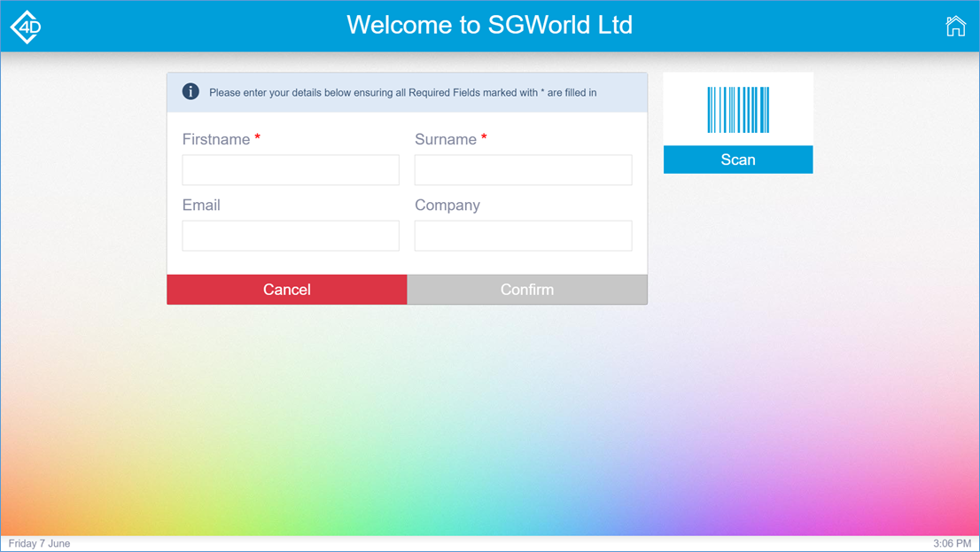Focus the Email input field

[291, 236]
